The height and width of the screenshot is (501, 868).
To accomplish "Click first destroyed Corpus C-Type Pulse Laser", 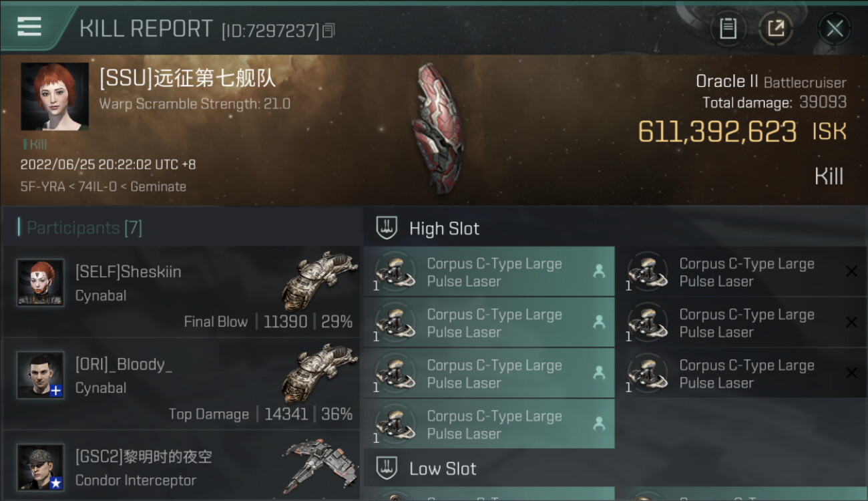I will coord(746,272).
